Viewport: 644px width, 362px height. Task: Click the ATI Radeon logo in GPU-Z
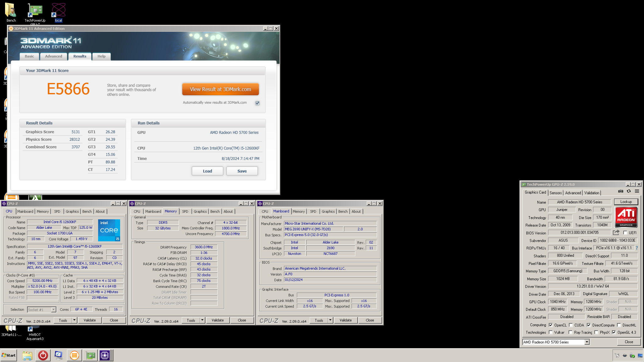[x=626, y=217]
